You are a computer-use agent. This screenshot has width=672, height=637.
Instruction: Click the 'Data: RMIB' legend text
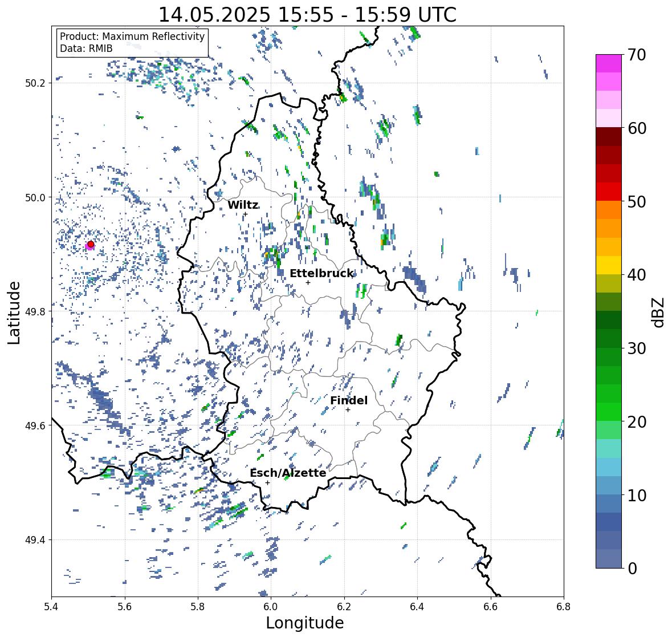coord(86,48)
